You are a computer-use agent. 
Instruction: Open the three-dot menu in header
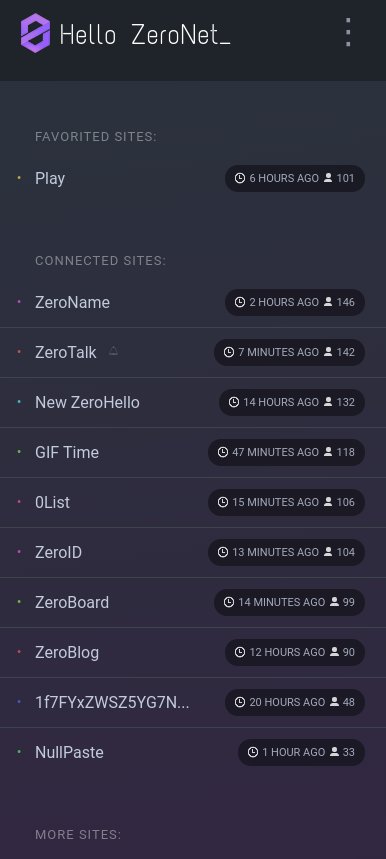click(x=348, y=32)
